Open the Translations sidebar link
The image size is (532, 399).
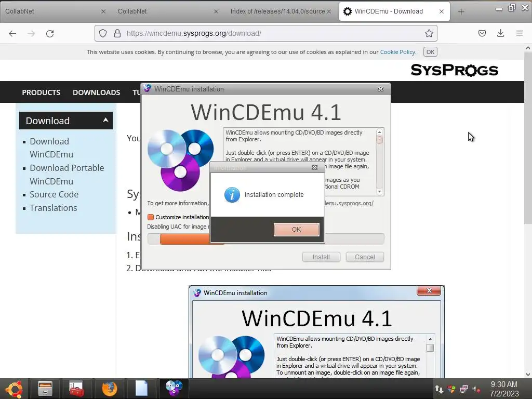pos(54,208)
